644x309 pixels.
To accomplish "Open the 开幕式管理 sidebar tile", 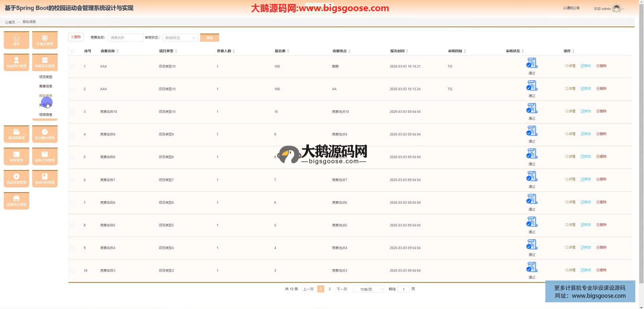I will pos(45,40).
